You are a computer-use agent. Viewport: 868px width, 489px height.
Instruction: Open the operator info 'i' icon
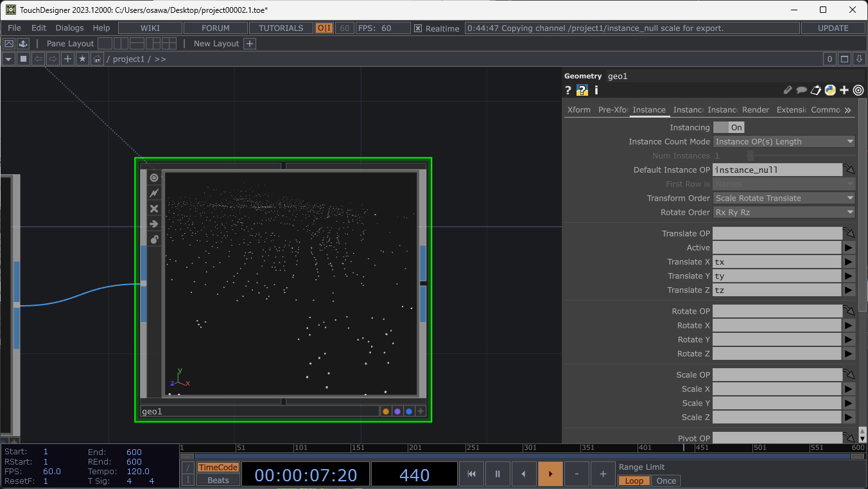click(x=596, y=91)
